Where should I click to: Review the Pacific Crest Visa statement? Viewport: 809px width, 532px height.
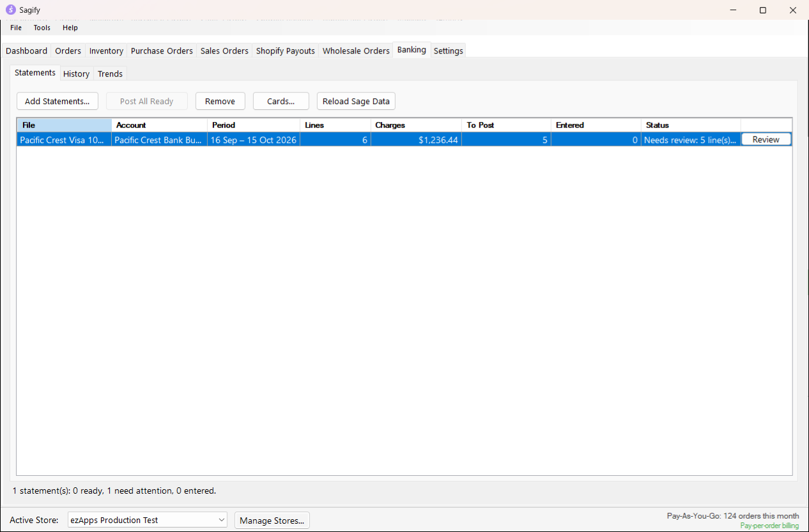(766, 139)
